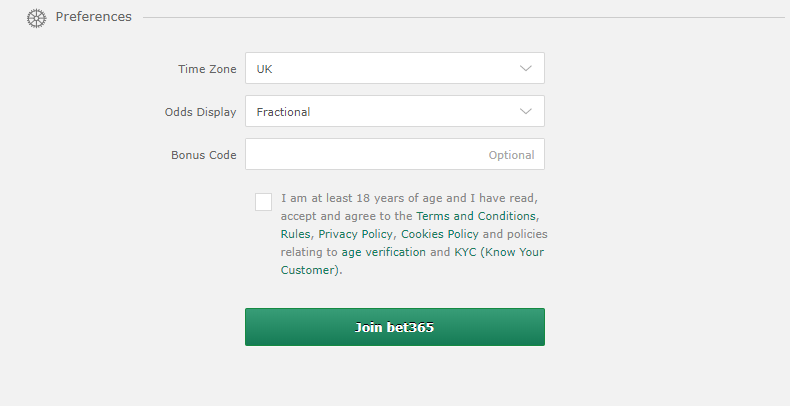Click the Time Zone label
This screenshot has width=790, height=406.
207,69
